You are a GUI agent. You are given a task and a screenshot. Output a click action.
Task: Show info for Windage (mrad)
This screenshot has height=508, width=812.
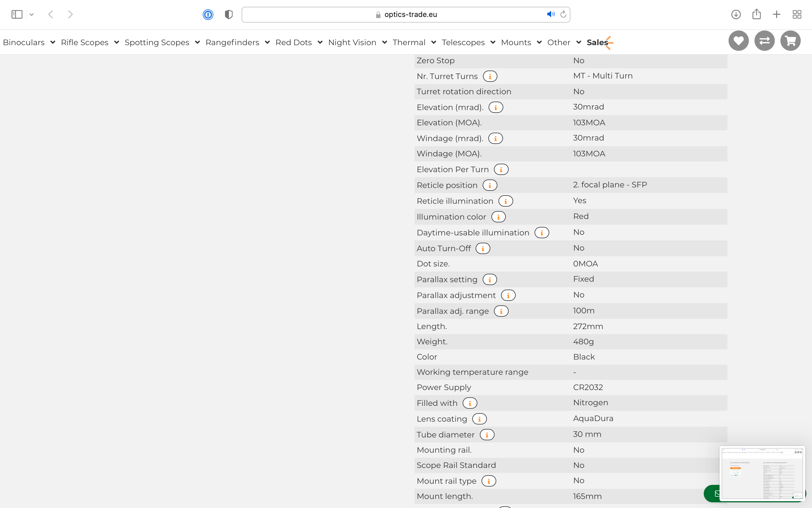(495, 138)
